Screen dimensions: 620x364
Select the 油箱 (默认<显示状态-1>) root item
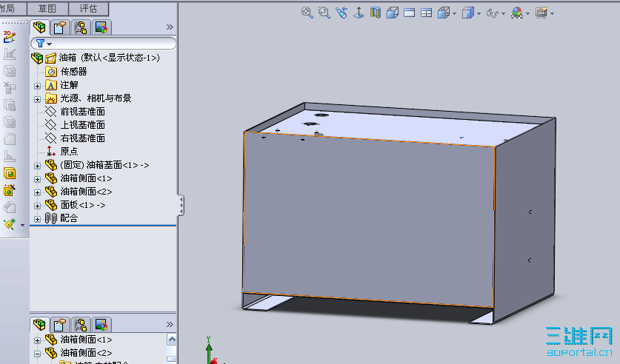(x=110, y=58)
